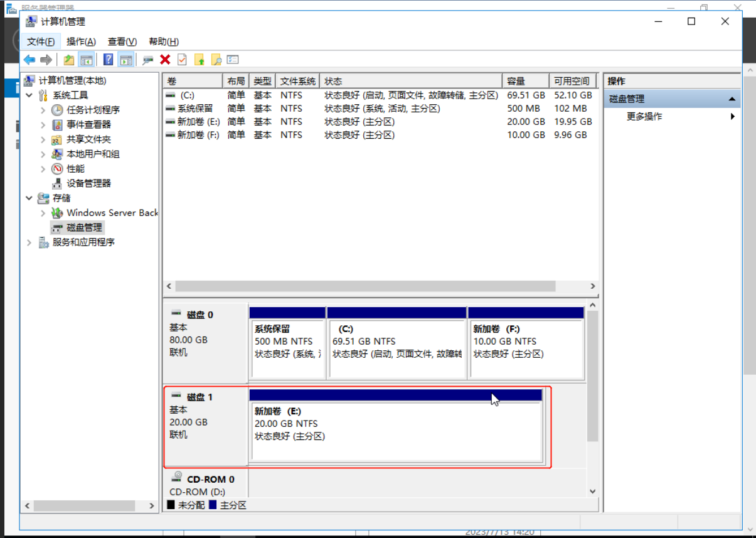Expand Services and Applications node

click(29, 242)
